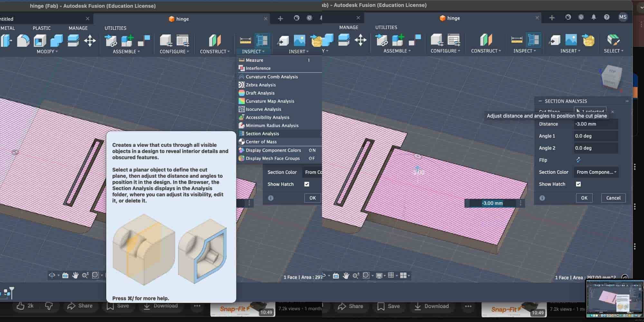Click the Joint icon in left window toolbar

[144, 41]
